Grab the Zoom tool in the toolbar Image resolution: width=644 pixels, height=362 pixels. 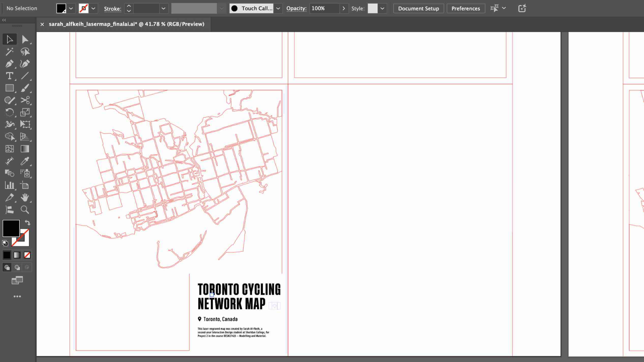pyautogui.click(x=25, y=209)
